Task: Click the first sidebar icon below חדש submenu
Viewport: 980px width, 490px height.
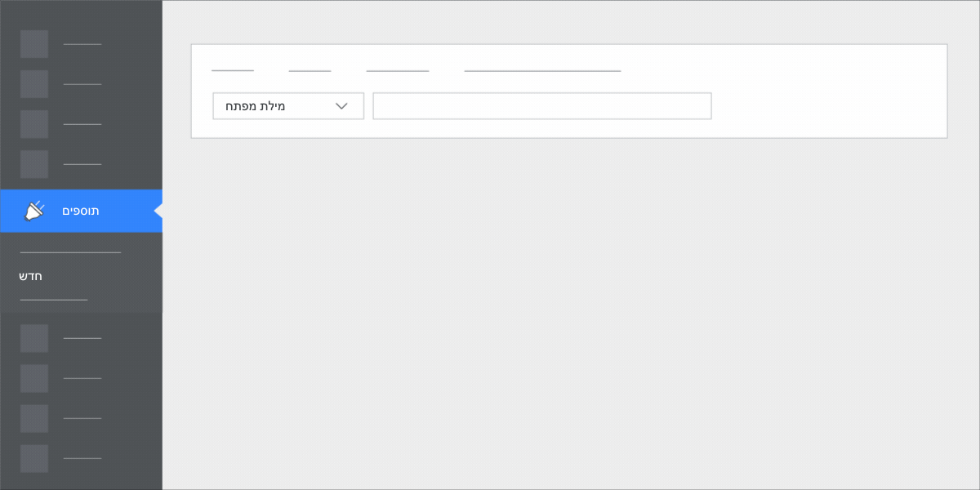Action: coord(34,338)
